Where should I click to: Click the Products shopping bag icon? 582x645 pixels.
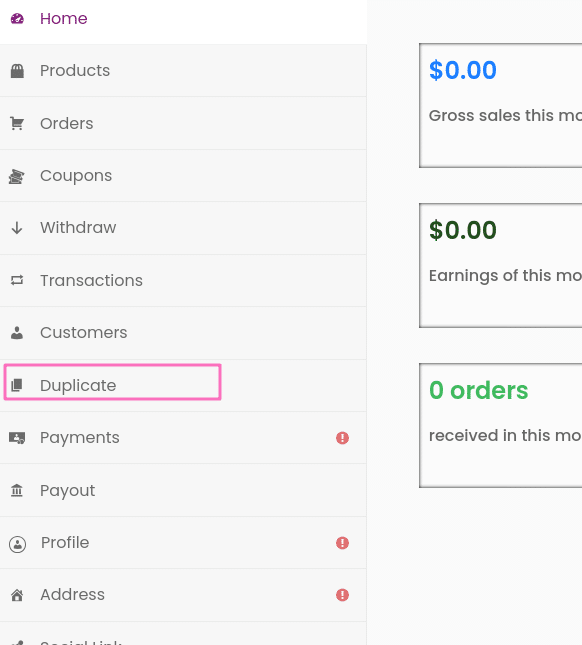(17, 71)
